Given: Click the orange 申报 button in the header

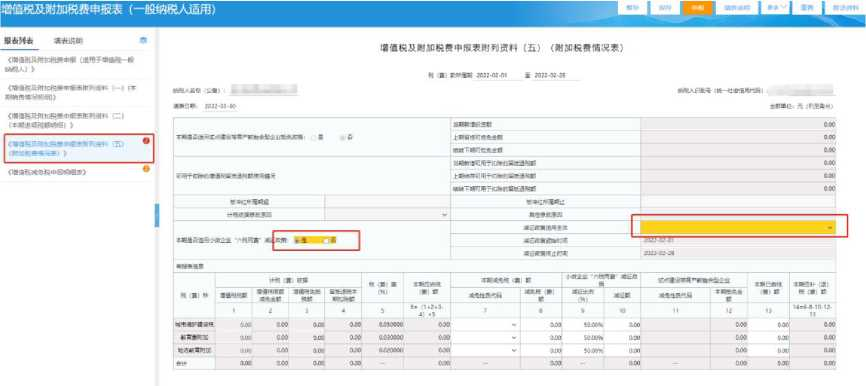Looking at the screenshot, I should click(697, 8).
